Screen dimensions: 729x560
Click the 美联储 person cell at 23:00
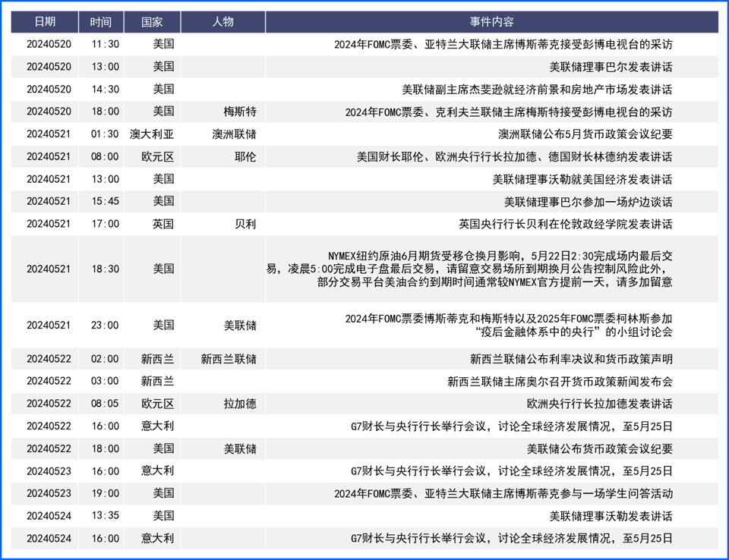click(x=240, y=326)
